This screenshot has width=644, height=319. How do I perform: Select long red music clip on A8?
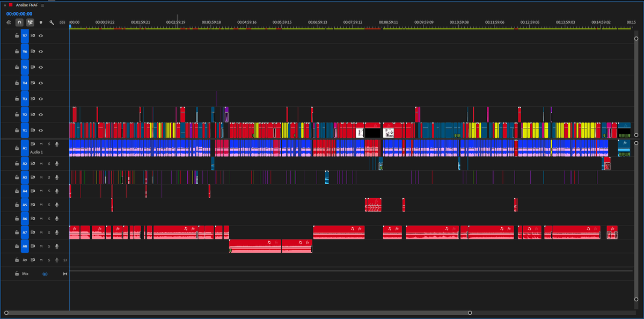[x=255, y=245]
